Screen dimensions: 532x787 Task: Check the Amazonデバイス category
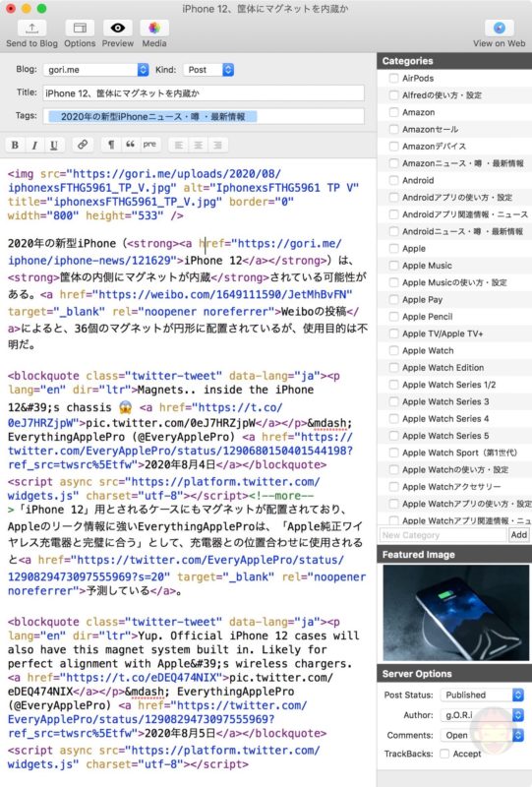point(394,147)
